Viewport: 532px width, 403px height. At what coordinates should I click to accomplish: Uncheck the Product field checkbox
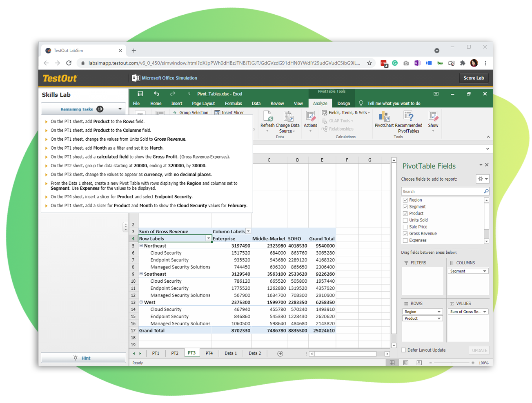(405, 213)
